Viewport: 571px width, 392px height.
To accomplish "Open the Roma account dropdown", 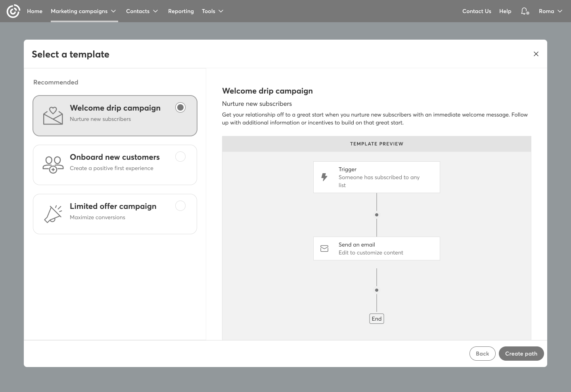I will [550, 11].
